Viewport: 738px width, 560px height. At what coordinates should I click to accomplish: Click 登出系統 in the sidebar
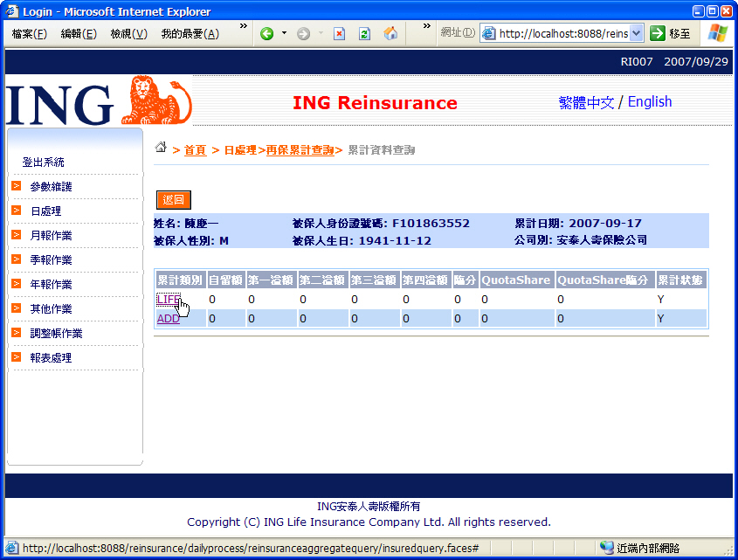click(44, 162)
